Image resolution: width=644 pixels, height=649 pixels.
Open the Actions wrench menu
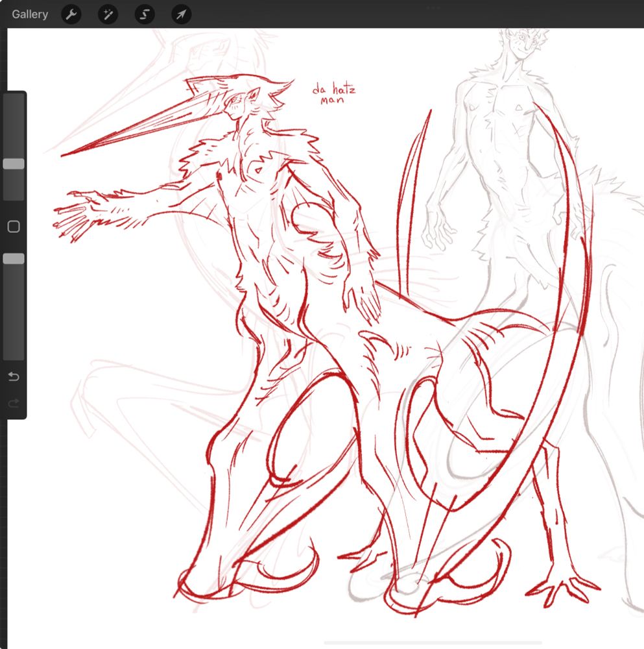pyautogui.click(x=71, y=14)
